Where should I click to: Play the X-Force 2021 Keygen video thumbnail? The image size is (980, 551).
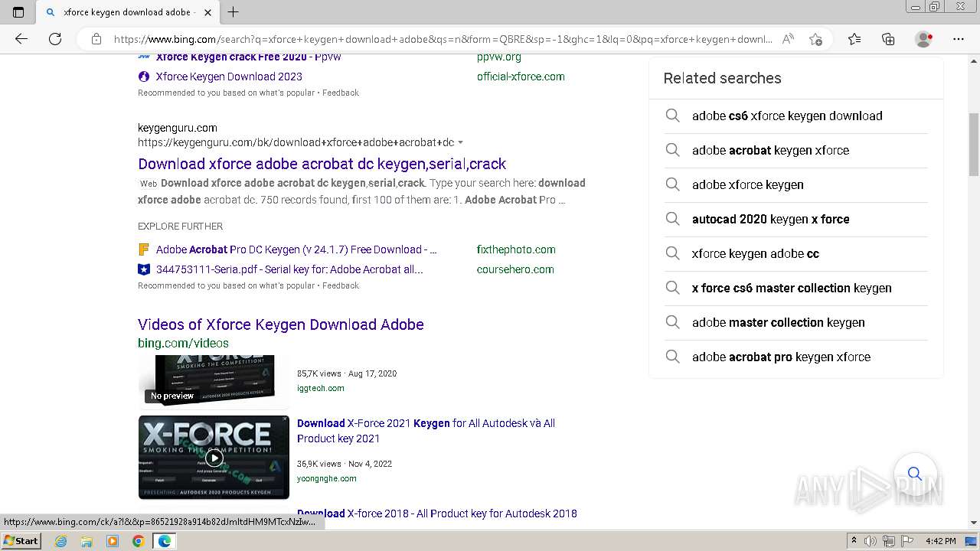[x=214, y=458]
